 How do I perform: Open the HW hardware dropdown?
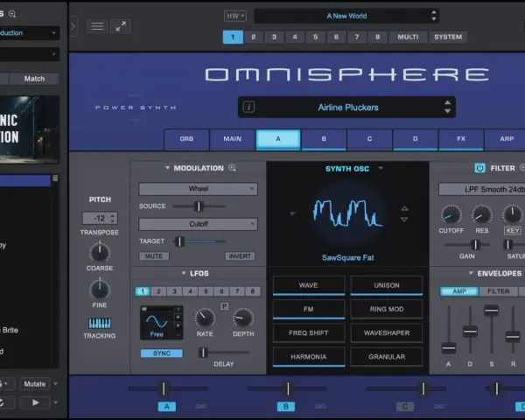click(x=235, y=16)
